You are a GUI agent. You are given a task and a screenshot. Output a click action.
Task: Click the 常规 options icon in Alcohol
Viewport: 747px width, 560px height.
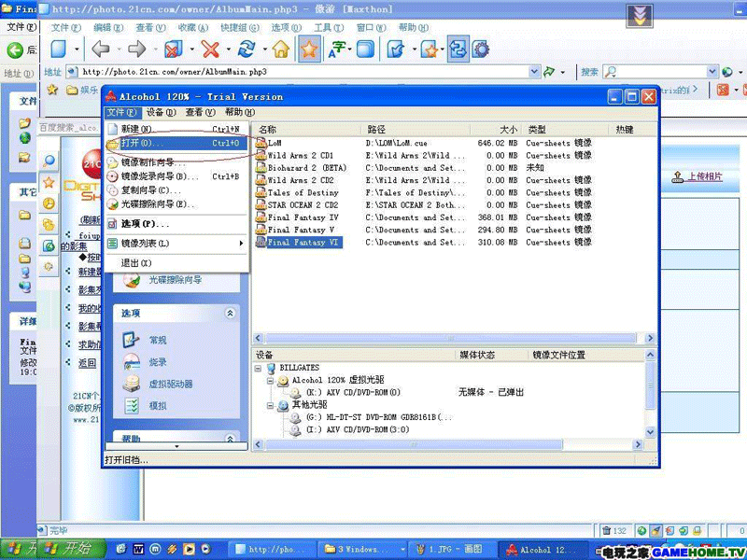tap(131, 340)
